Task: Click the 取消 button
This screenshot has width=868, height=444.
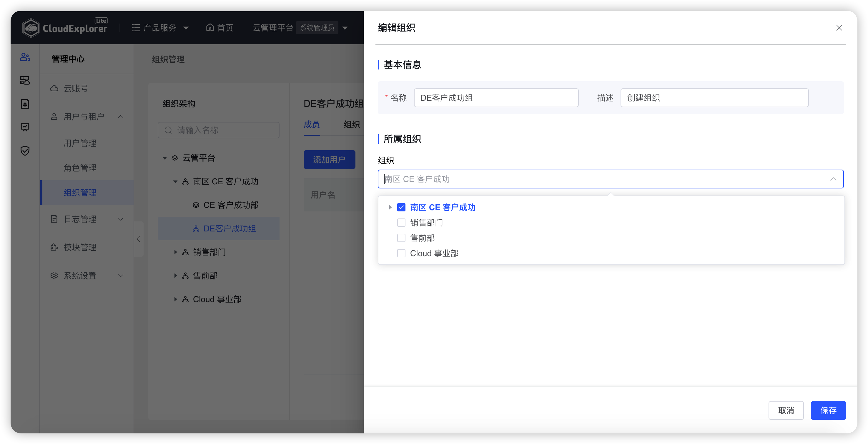Action: point(786,410)
